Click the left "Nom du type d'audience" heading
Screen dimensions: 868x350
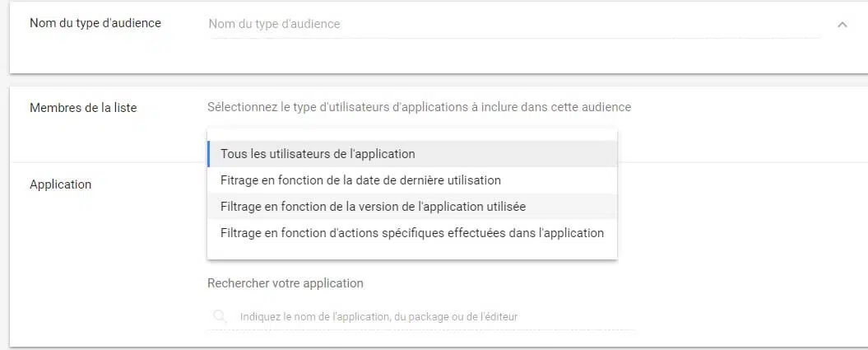pyautogui.click(x=95, y=23)
